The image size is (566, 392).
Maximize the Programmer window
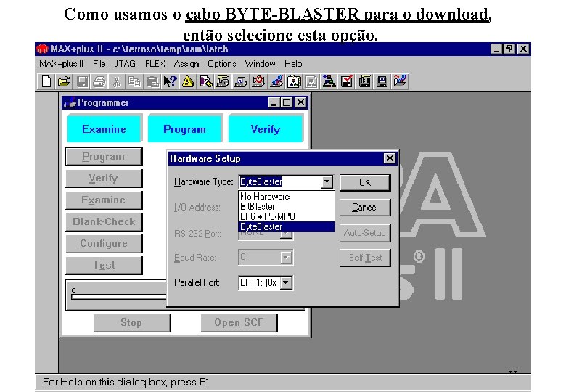pyautogui.click(x=287, y=102)
